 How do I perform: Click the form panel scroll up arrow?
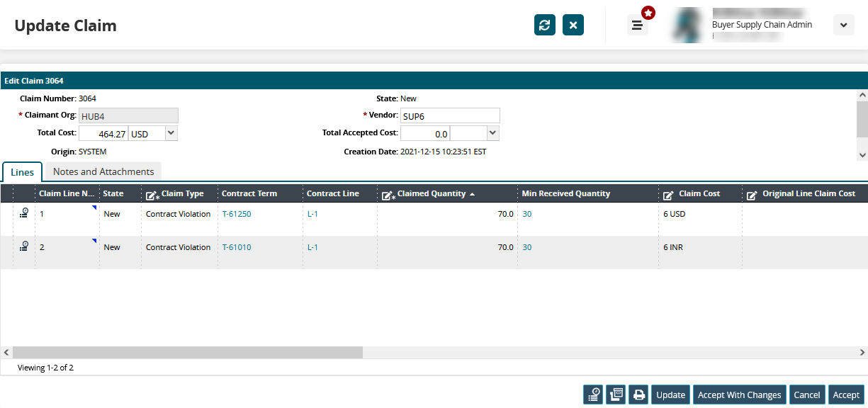[862, 94]
